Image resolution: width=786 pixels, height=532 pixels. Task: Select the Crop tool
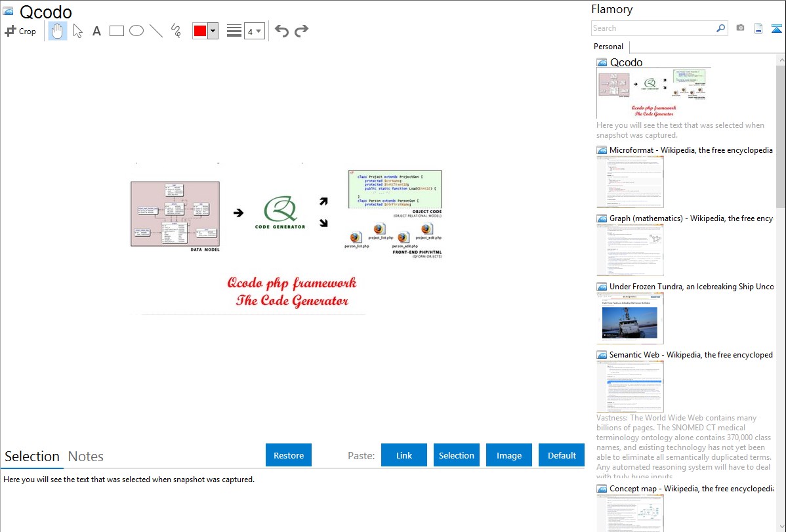(20, 31)
